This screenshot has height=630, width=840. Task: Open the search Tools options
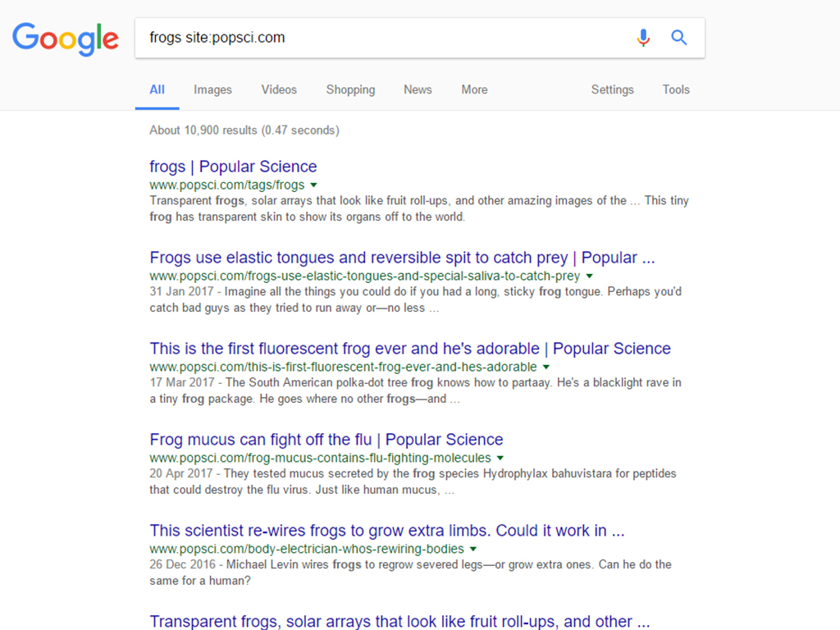[676, 90]
